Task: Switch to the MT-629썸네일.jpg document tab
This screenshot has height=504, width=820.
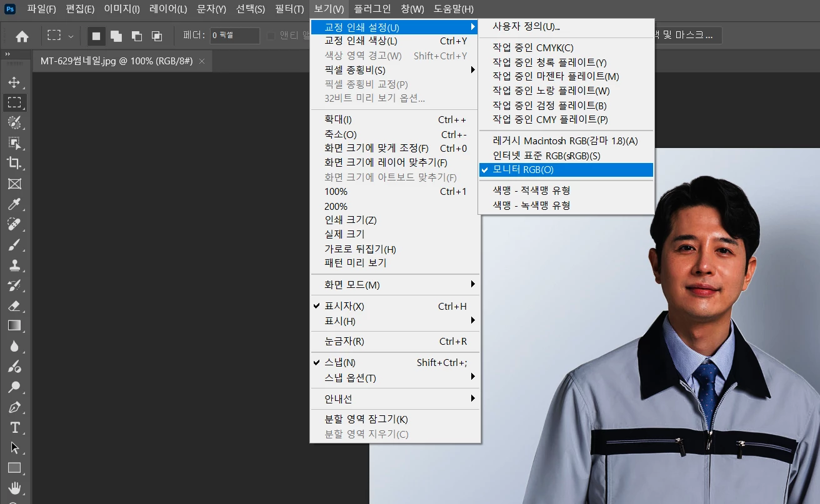Action: [x=116, y=61]
